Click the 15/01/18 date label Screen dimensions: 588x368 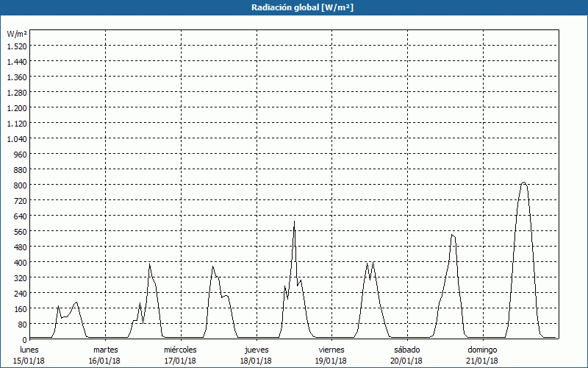[29, 361]
